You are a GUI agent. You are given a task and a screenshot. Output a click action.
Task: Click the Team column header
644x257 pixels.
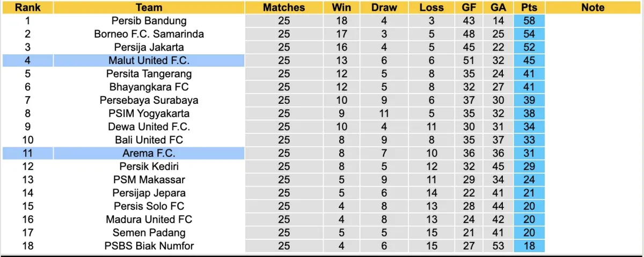[149, 8]
